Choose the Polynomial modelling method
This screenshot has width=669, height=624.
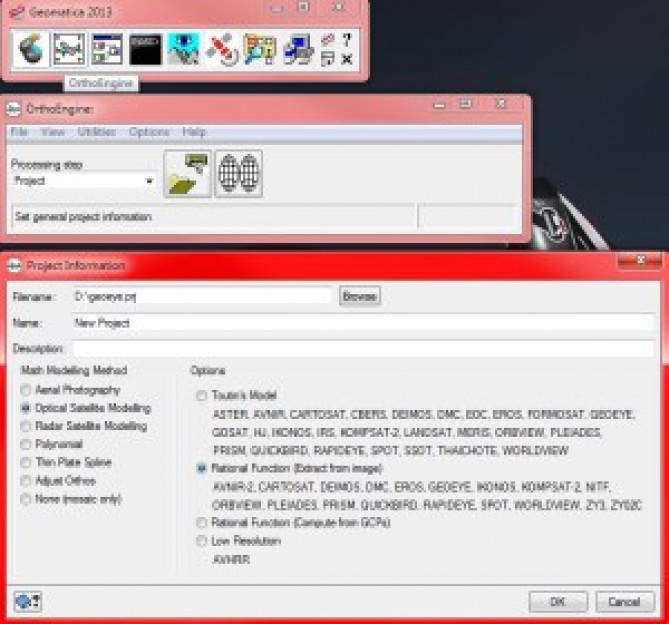(26, 444)
